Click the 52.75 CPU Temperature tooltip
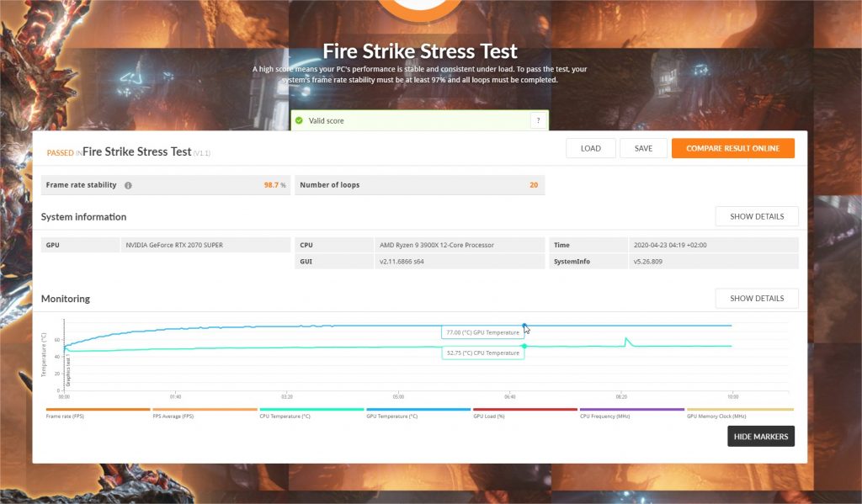This screenshot has width=862, height=504. [x=482, y=353]
